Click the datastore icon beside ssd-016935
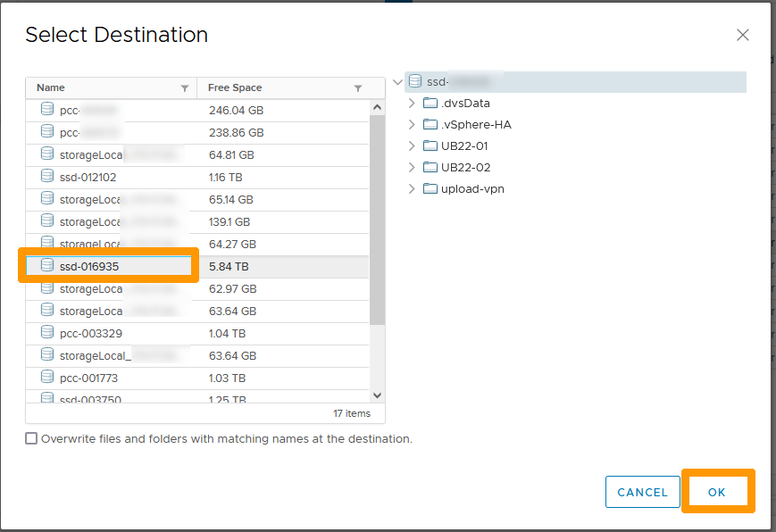776x532 pixels. [x=46, y=266]
